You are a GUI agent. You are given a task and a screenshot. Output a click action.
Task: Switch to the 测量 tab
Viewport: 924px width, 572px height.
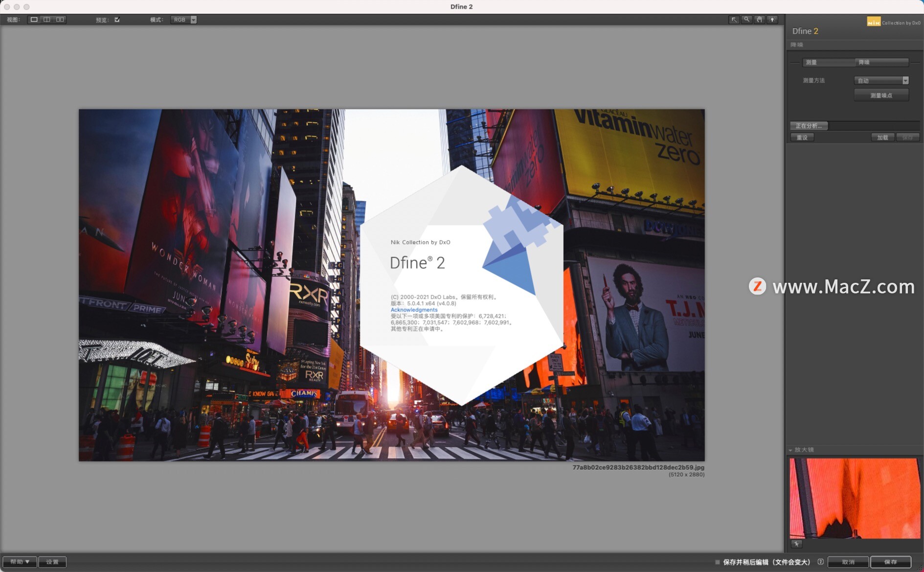coord(829,62)
